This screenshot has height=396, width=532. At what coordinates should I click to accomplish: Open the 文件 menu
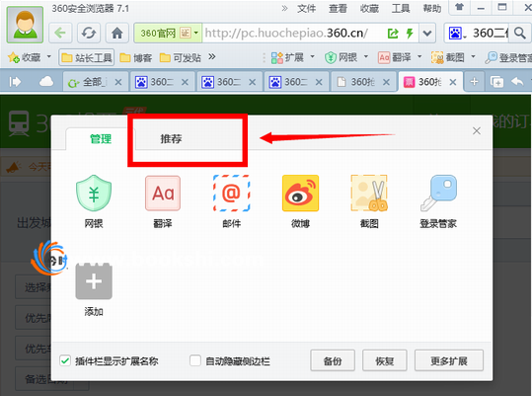coord(306,9)
